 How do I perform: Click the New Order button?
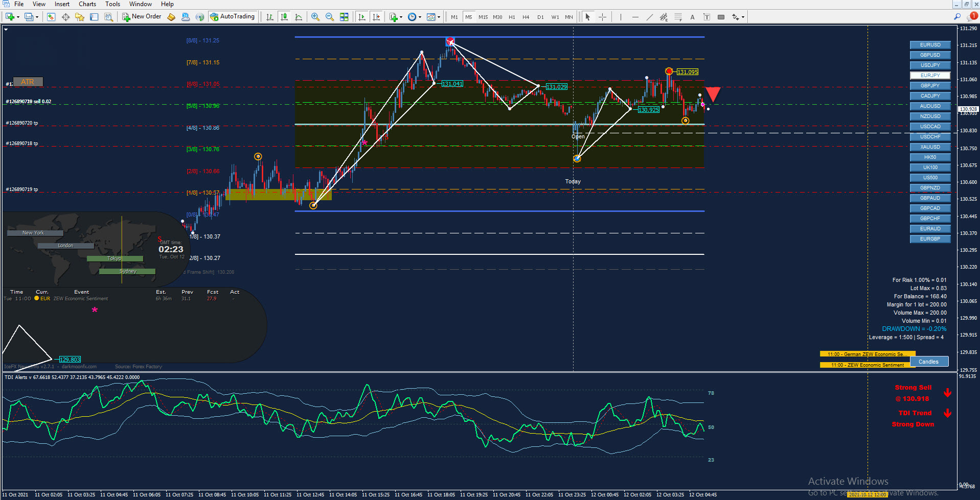pos(142,17)
